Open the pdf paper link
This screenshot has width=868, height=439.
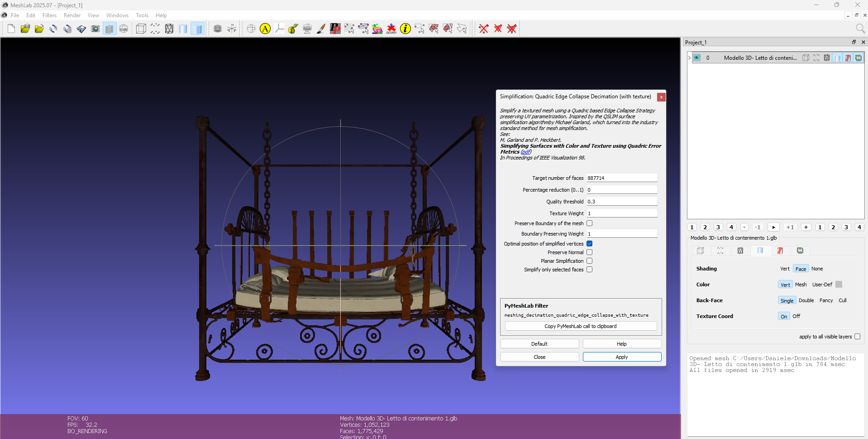(x=526, y=152)
